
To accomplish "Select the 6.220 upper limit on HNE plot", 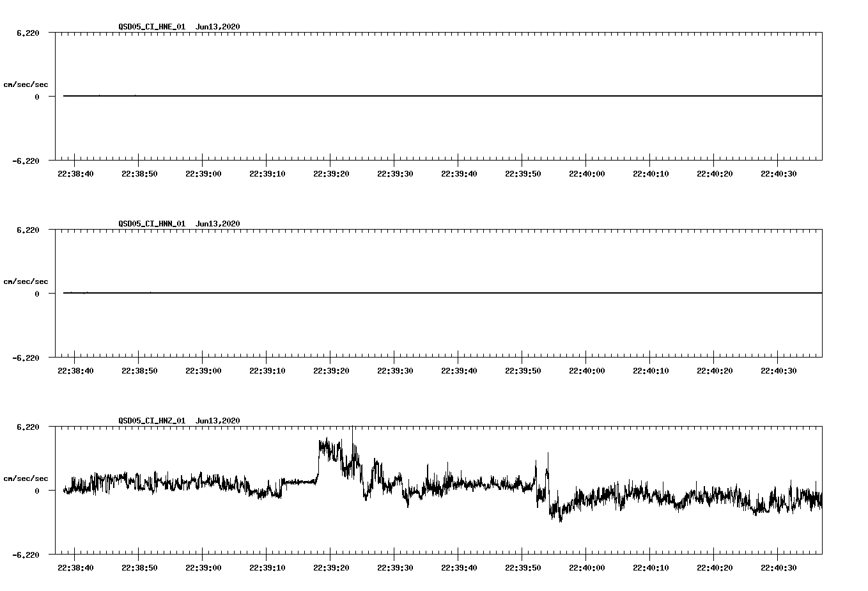I will (28, 33).
